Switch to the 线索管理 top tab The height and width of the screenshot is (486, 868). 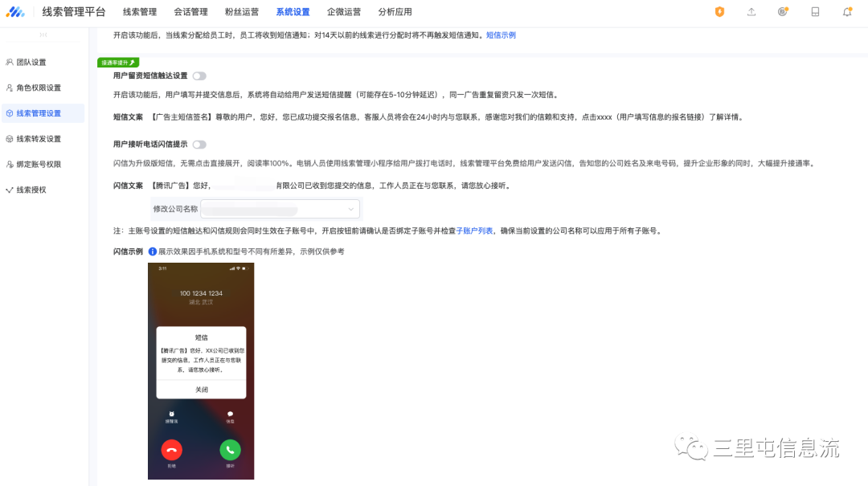140,12
